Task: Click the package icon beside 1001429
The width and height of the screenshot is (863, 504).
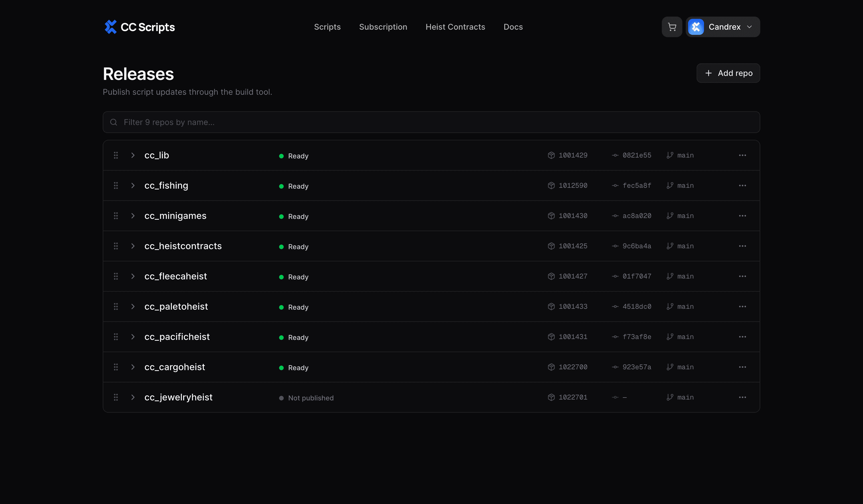Action: tap(551, 155)
